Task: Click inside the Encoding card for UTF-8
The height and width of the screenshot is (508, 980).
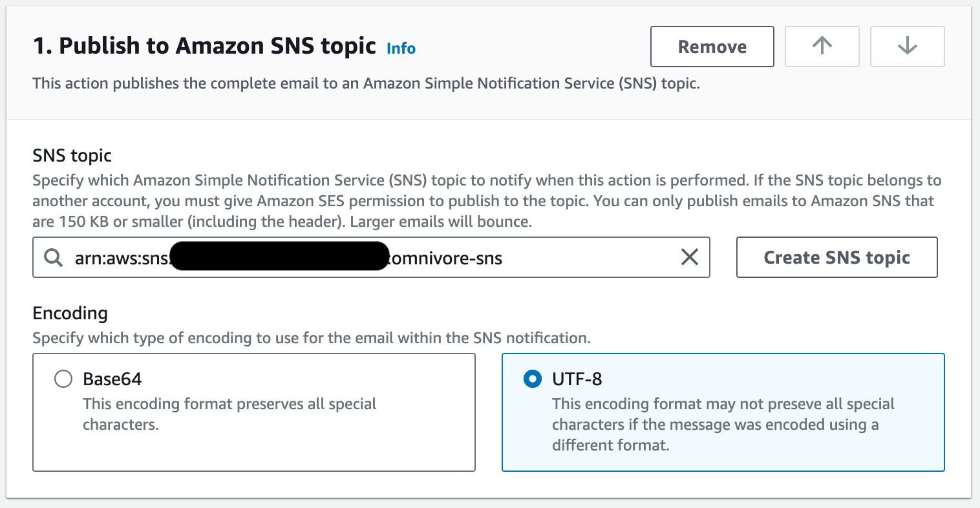Action: click(723, 412)
